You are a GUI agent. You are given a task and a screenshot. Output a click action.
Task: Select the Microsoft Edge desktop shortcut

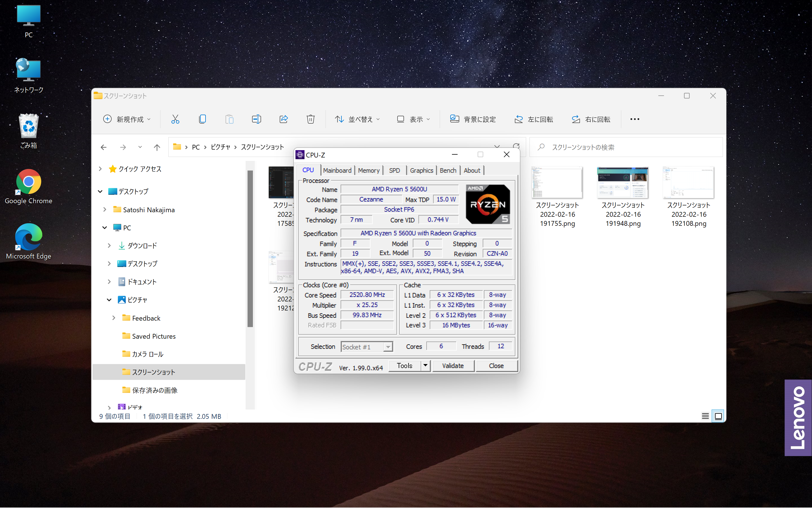coord(28,242)
